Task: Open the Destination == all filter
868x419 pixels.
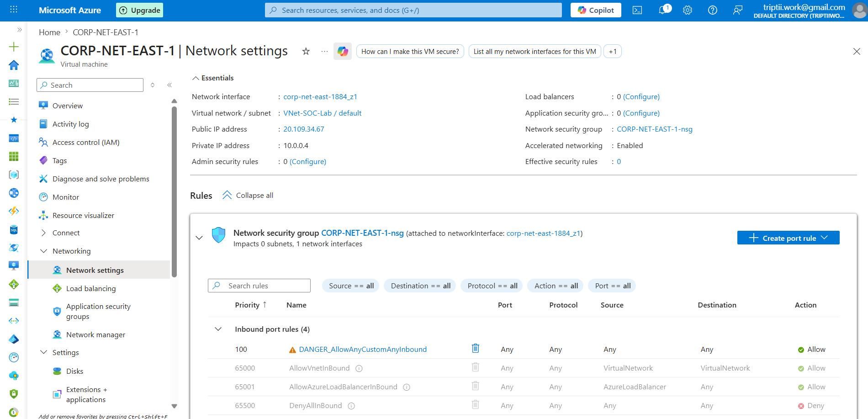Action: click(420, 286)
